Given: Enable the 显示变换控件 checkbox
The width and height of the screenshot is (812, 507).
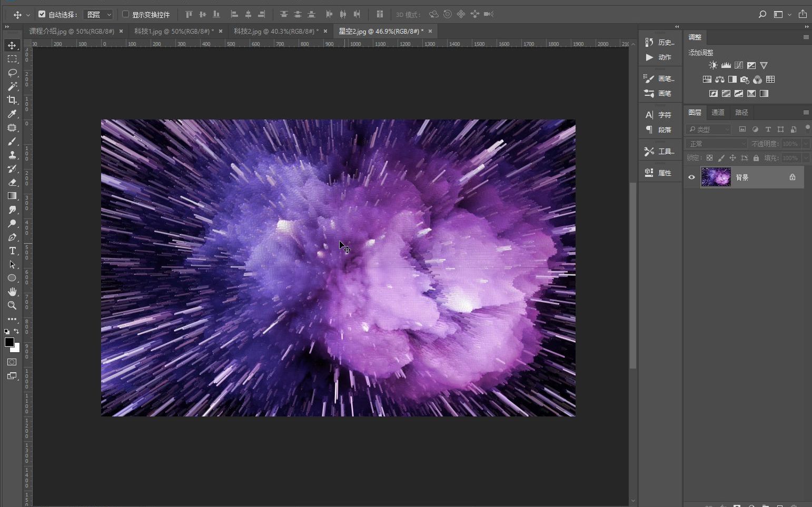Looking at the screenshot, I should [x=126, y=14].
